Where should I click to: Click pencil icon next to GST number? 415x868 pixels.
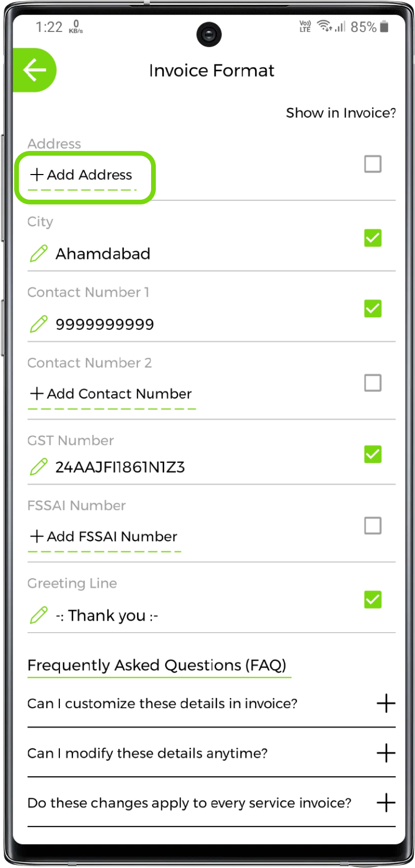(39, 466)
